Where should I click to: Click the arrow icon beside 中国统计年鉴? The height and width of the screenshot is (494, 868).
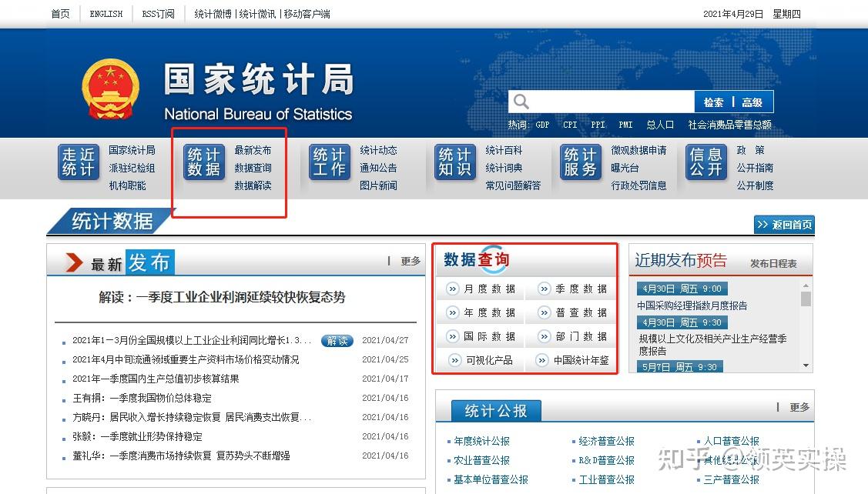point(542,360)
